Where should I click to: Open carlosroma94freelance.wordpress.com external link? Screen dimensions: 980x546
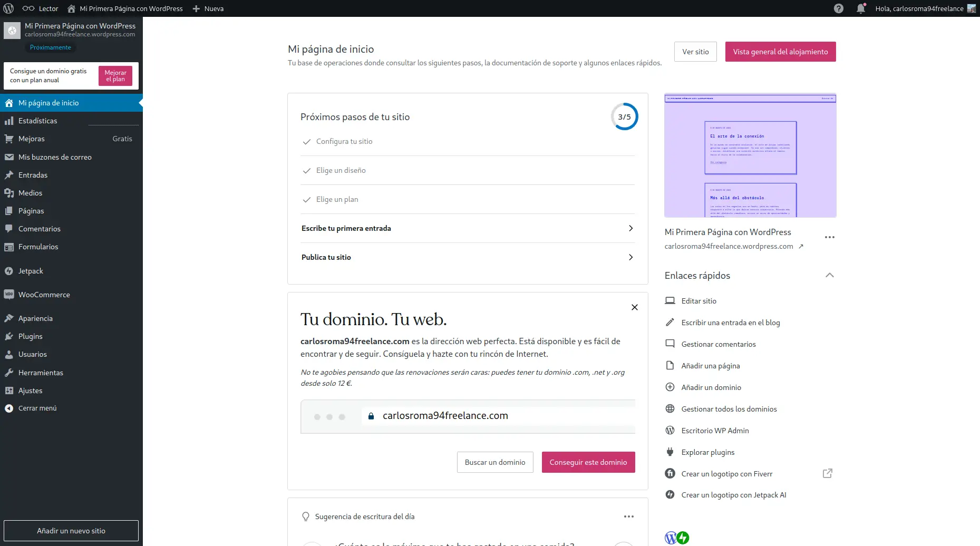tap(734, 246)
